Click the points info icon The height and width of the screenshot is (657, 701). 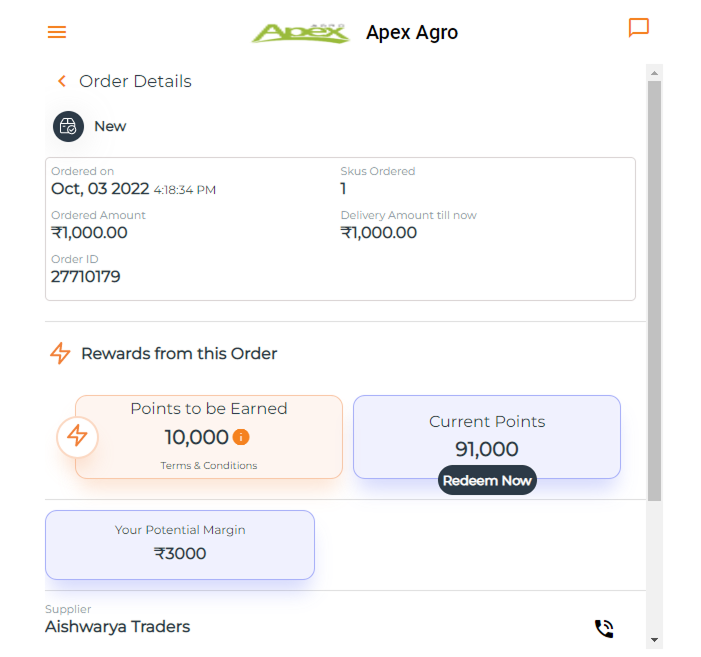click(x=241, y=437)
